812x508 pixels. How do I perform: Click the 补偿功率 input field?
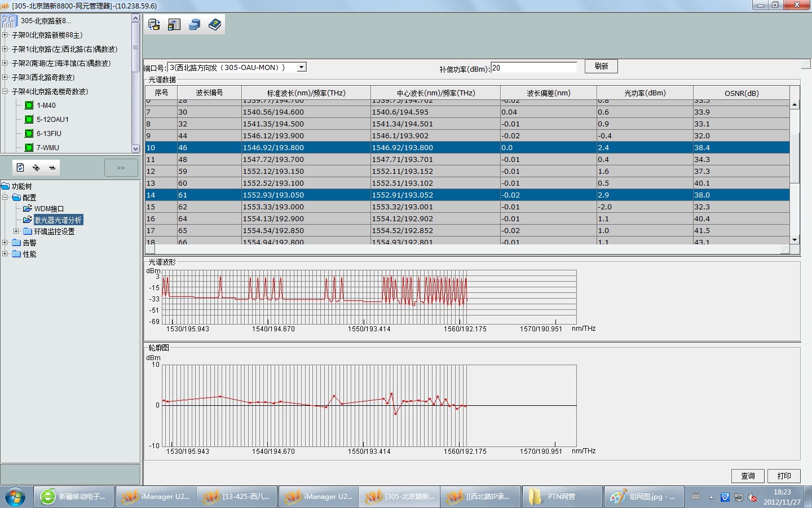pos(534,68)
